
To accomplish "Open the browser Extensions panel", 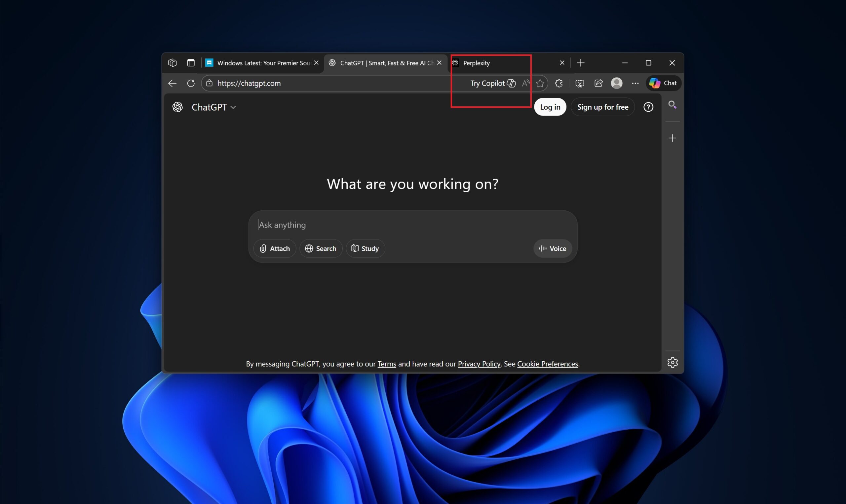I will (x=558, y=83).
